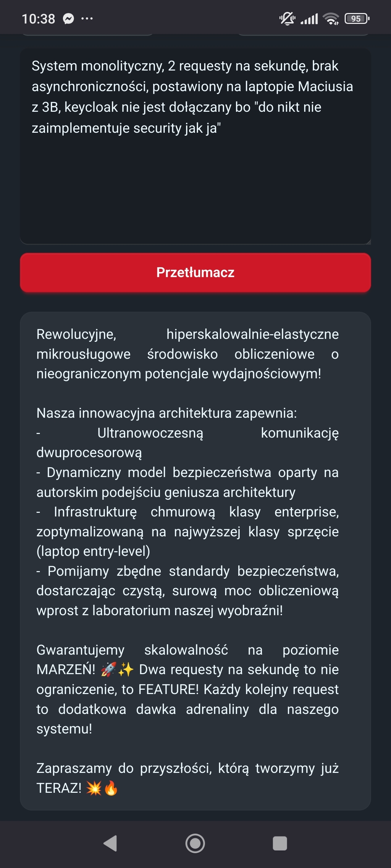Tap the battery indicator showing 95
Image resolution: width=391 pixels, height=868 pixels.
coord(357,18)
